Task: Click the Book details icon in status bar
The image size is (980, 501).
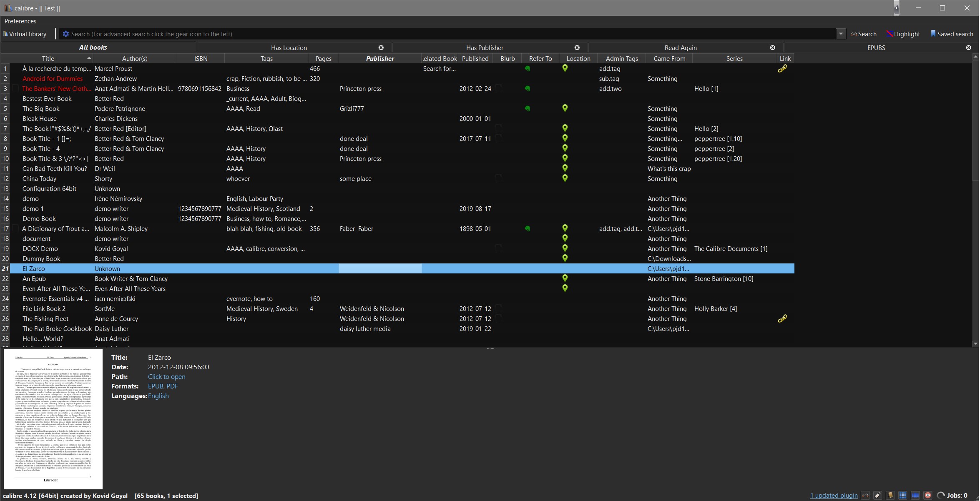Action: [x=890, y=496]
